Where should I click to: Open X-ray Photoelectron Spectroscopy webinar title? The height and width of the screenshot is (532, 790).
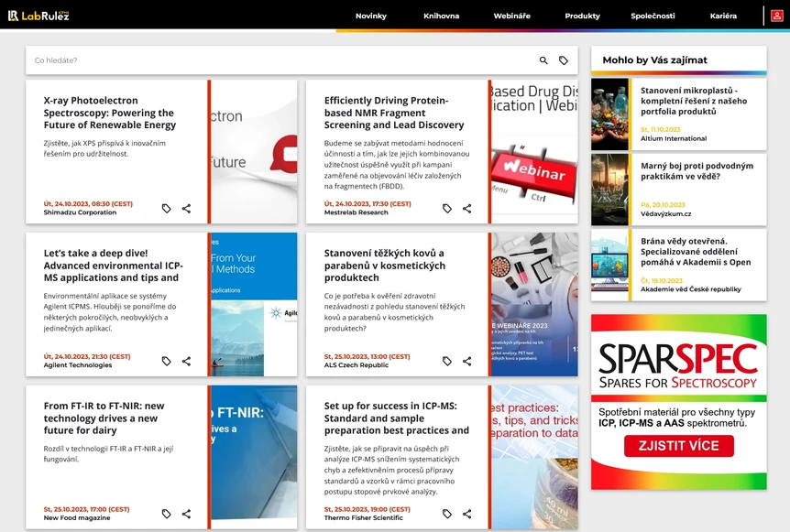point(110,113)
